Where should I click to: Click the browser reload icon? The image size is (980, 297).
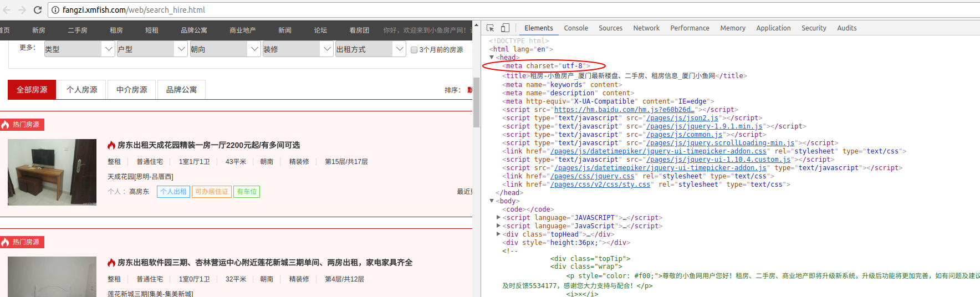(x=38, y=10)
